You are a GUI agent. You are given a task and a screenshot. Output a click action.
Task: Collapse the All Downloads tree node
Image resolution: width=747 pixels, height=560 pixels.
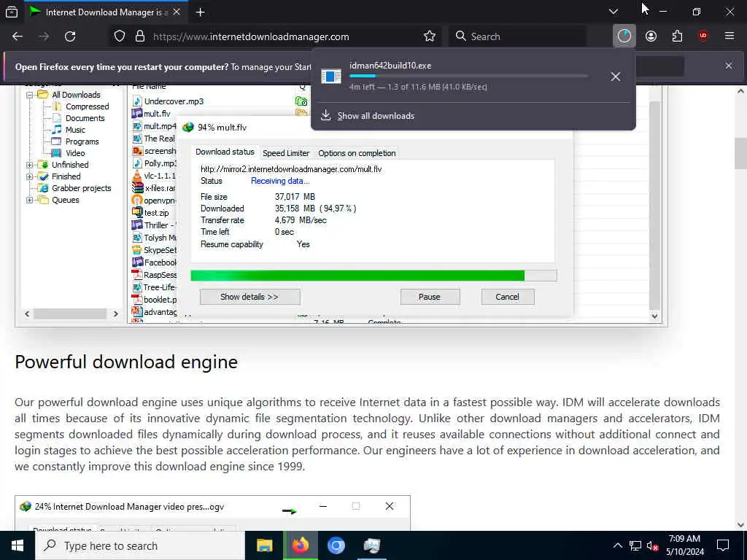point(29,95)
